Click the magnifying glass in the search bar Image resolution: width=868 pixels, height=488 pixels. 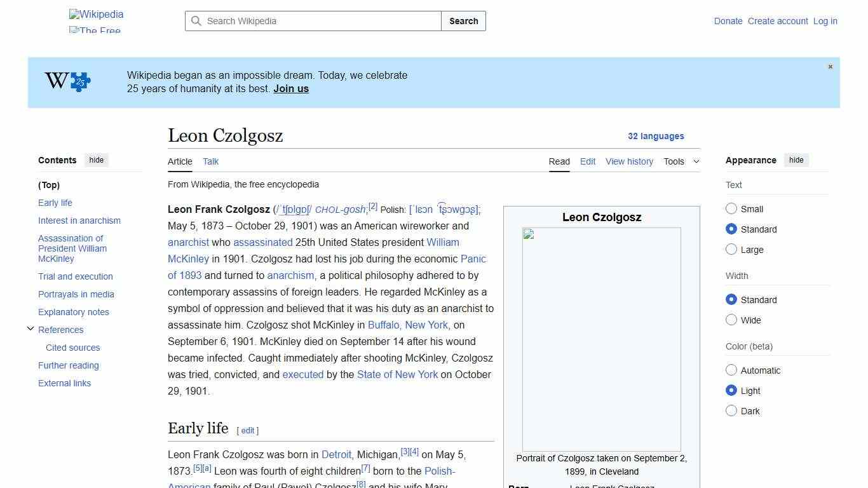coord(197,21)
